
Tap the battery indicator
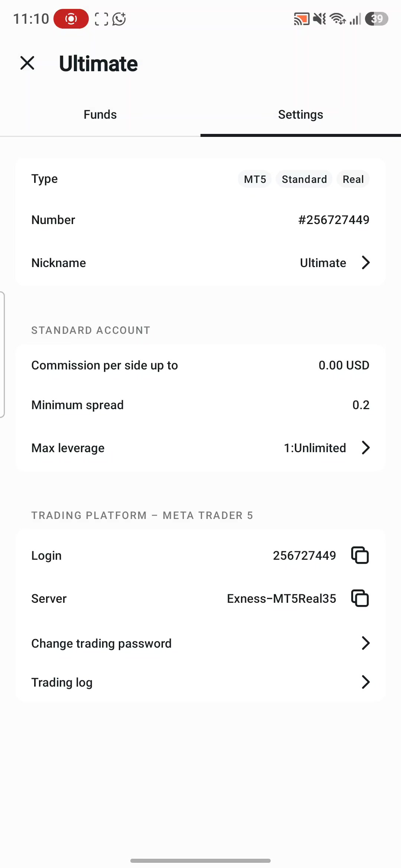point(376,19)
